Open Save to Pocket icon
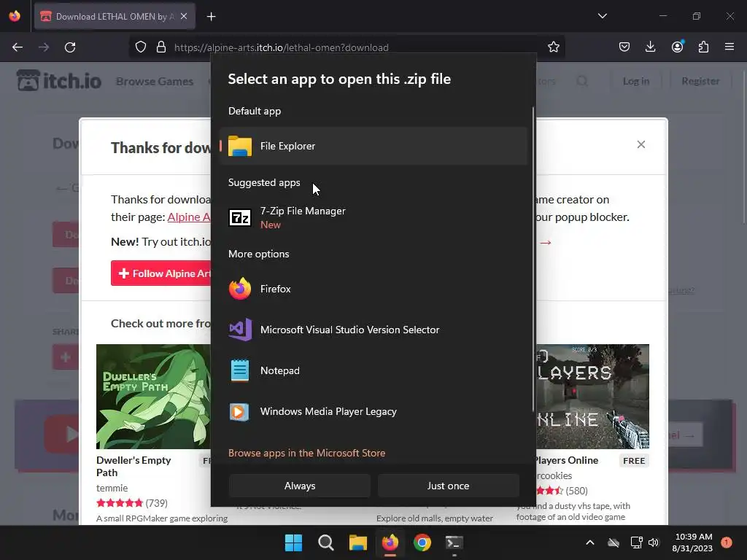 (x=624, y=47)
